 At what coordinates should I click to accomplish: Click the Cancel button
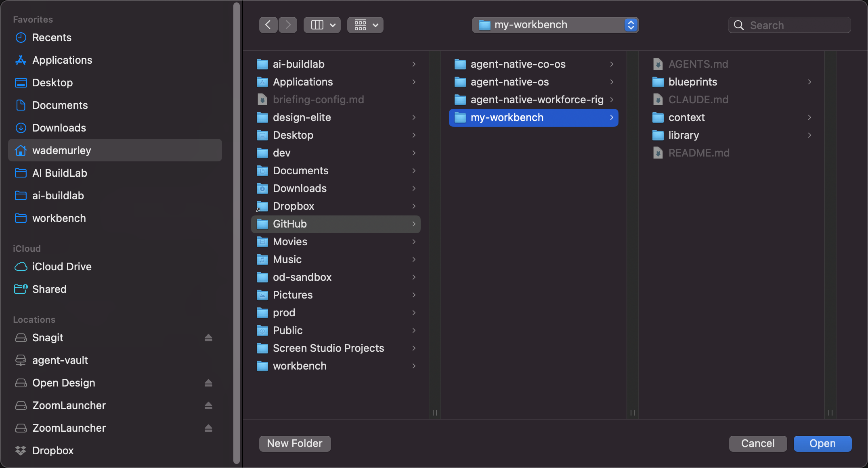pos(758,443)
